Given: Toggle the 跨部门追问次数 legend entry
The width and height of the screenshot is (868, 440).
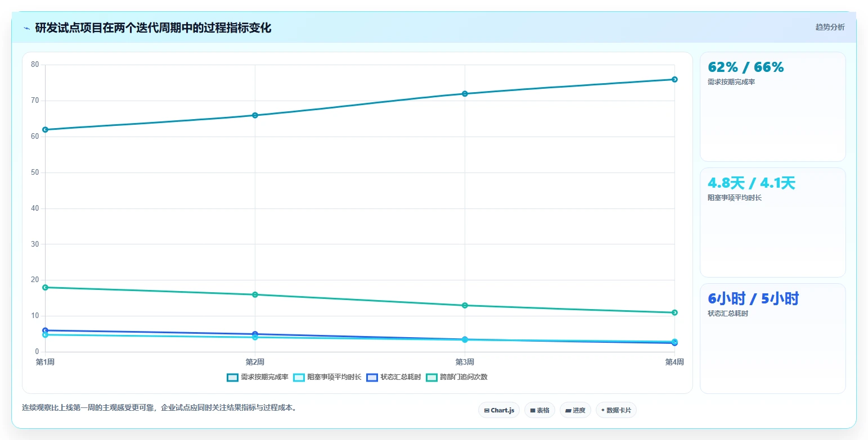Looking at the screenshot, I should coord(456,377).
